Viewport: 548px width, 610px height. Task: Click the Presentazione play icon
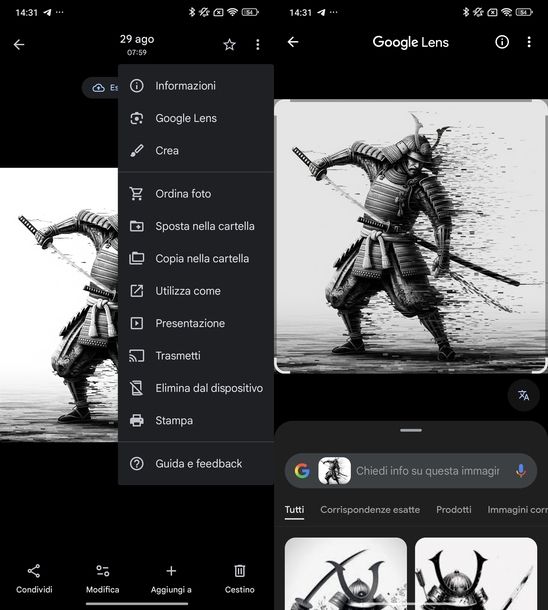[137, 323]
